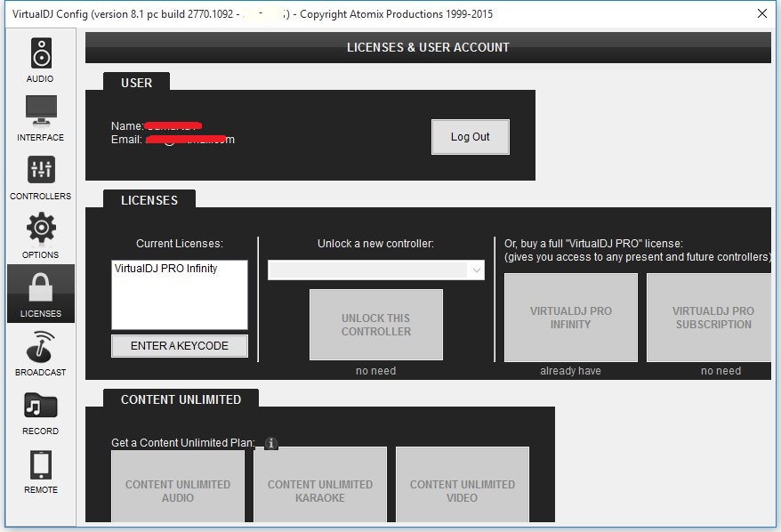Open the controller selection dropdown

click(x=375, y=268)
